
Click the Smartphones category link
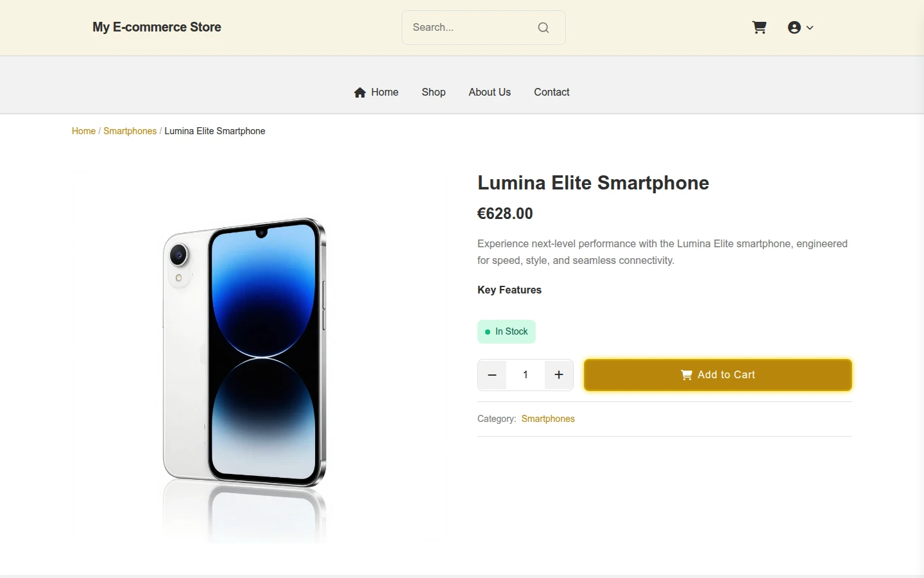548,419
